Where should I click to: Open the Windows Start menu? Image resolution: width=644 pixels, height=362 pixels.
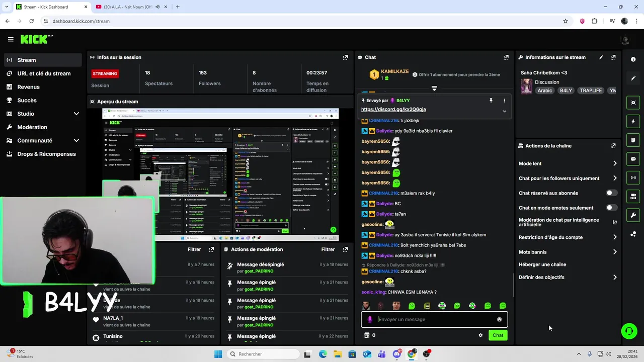218,354
